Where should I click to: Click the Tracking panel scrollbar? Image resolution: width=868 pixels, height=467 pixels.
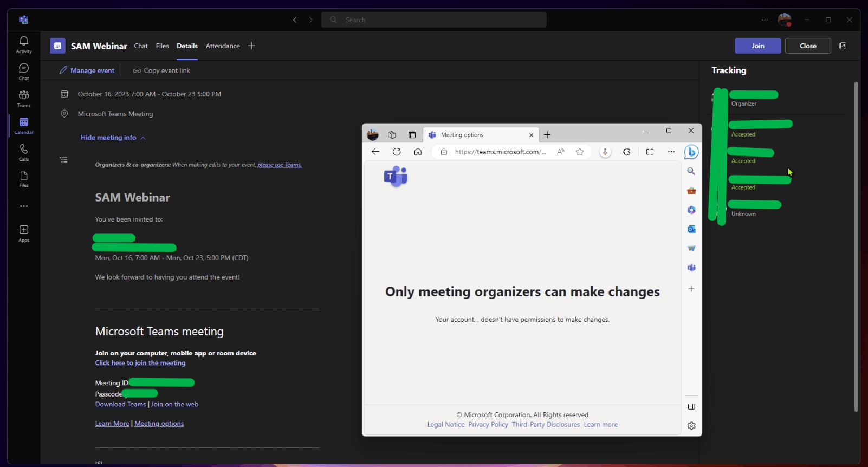[856, 247]
